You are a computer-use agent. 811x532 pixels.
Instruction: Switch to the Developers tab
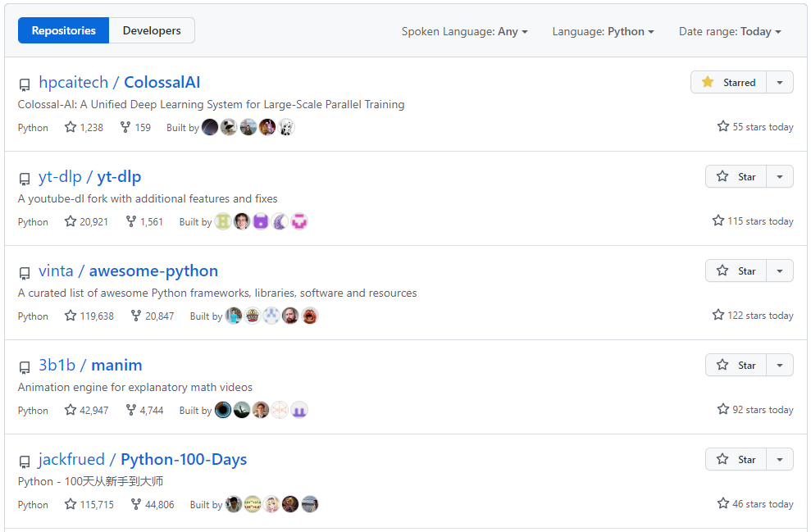pyautogui.click(x=152, y=31)
